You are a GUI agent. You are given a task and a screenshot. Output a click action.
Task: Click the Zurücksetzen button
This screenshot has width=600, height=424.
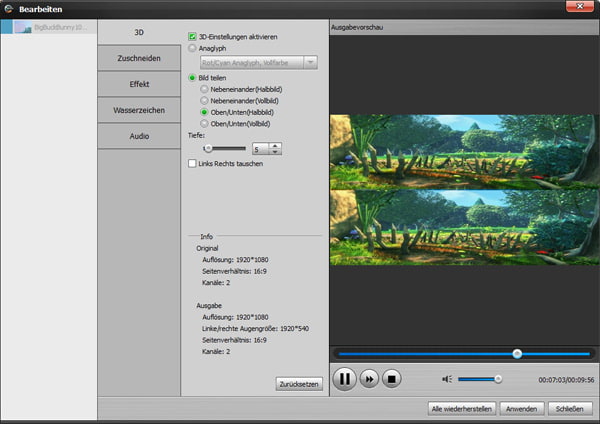click(x=299, y=384)
